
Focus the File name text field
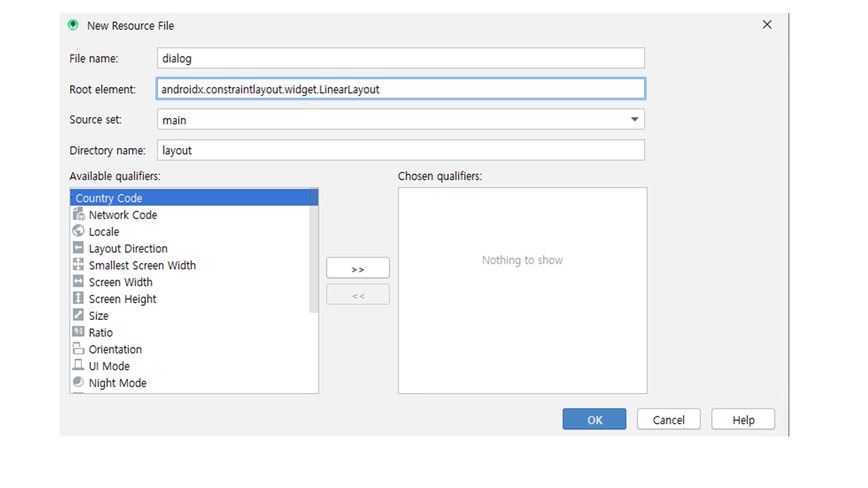(400, 58)
